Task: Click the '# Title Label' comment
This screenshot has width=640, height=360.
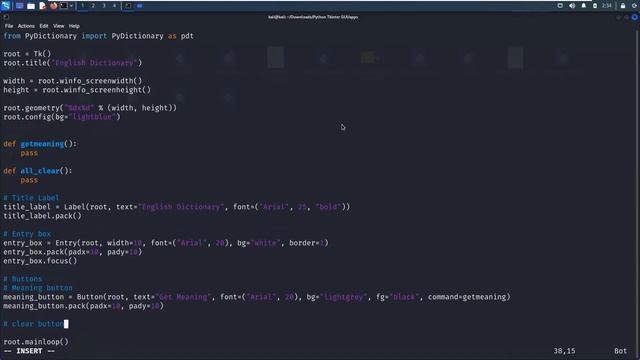Action: coord(31,198)
